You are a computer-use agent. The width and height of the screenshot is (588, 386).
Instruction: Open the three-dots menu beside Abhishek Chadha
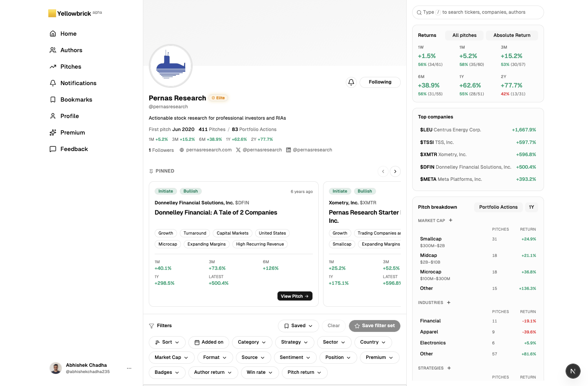(129, 368)
